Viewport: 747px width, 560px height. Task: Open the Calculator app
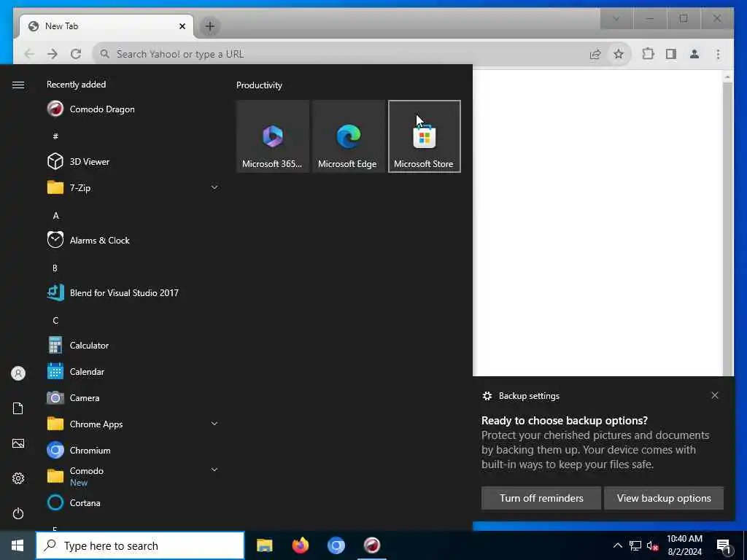click(77, 345)
